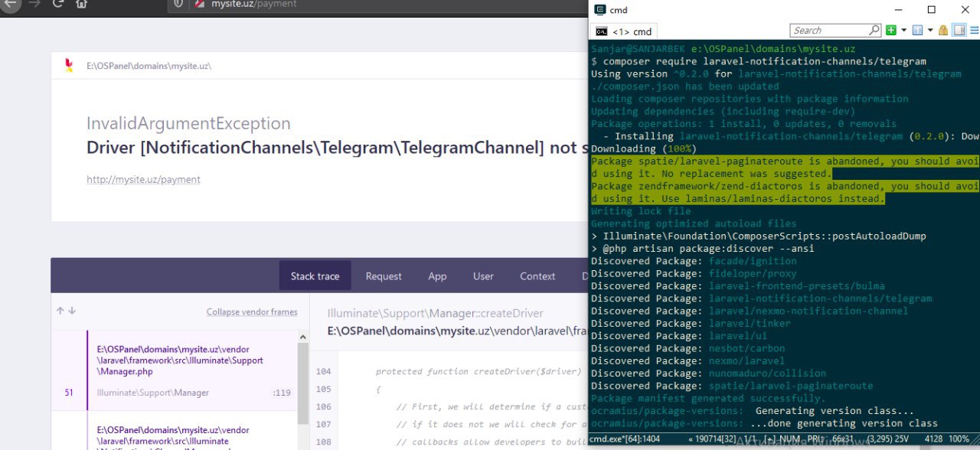This screenshot has height=450, width=980.
Task: Click composer require command line in terminal
Action: [x=764, y=61]
